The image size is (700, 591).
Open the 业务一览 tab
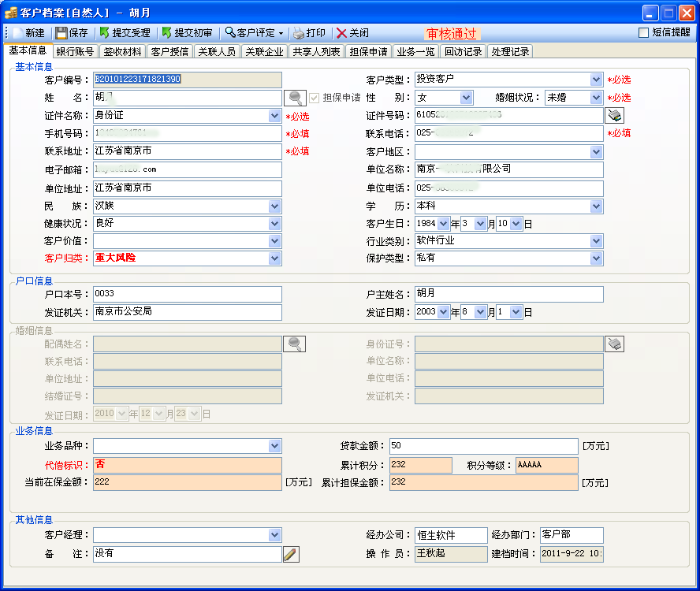pyautogui.click(x=415, y=52)
